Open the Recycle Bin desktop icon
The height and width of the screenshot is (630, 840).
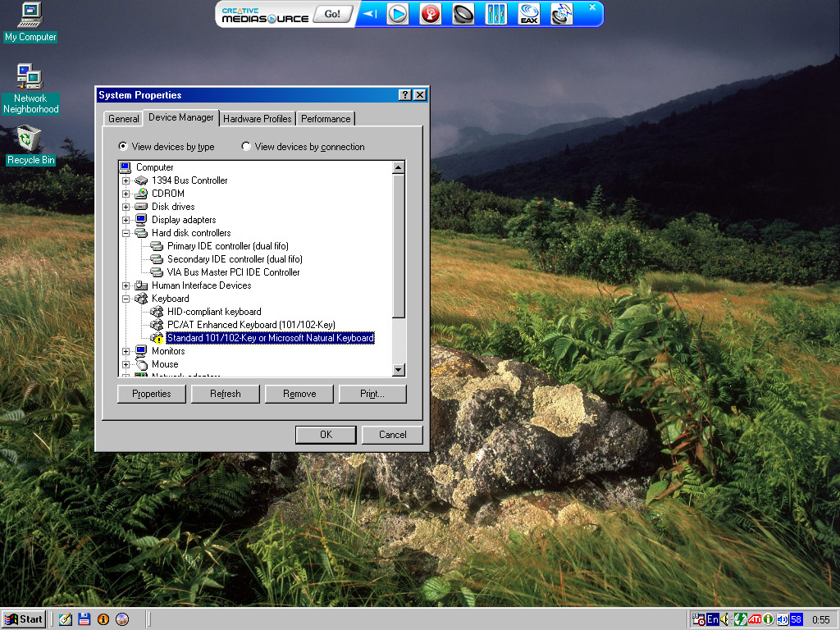(x=30, y=145)
